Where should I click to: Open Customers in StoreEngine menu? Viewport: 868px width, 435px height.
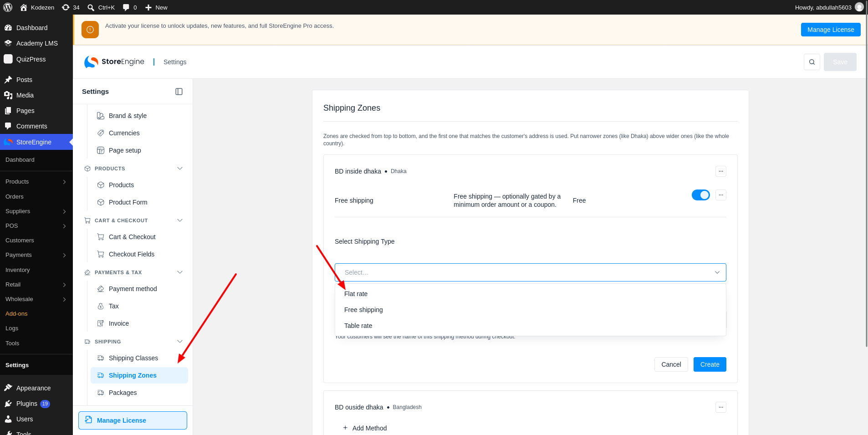coord(20,241)
